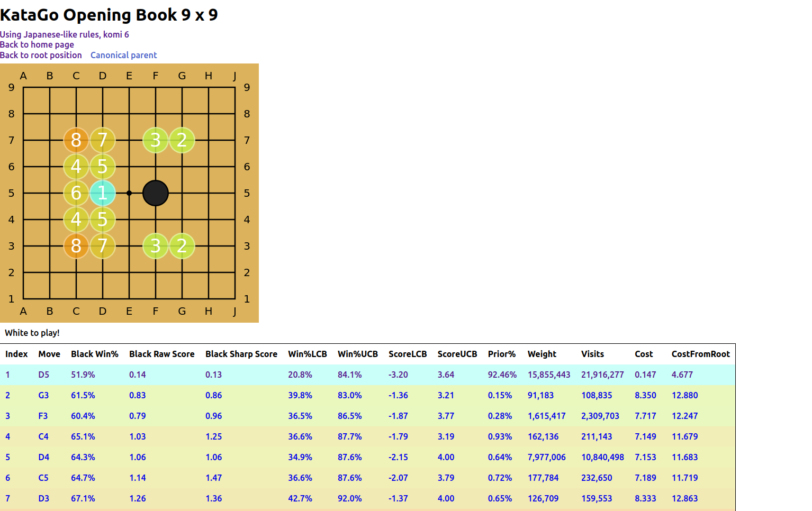Click move 2 circle at G3
812x511 pixels.
(182, 245)
